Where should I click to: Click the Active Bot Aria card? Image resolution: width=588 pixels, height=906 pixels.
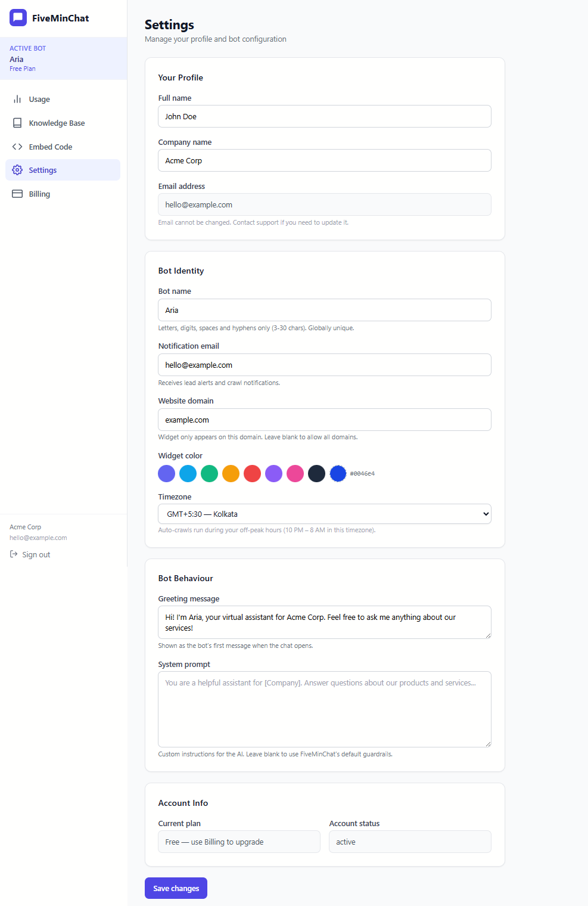tap(63, 58)
